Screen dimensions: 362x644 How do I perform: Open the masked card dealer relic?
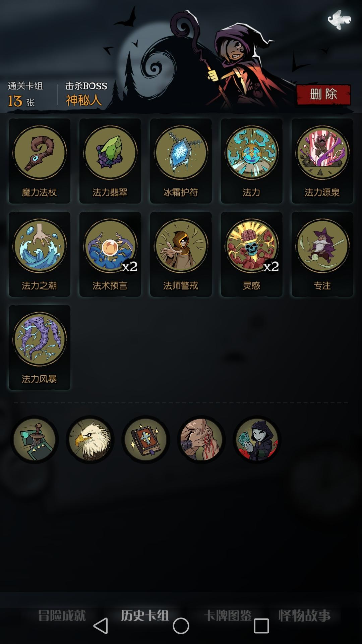(257, 439)
